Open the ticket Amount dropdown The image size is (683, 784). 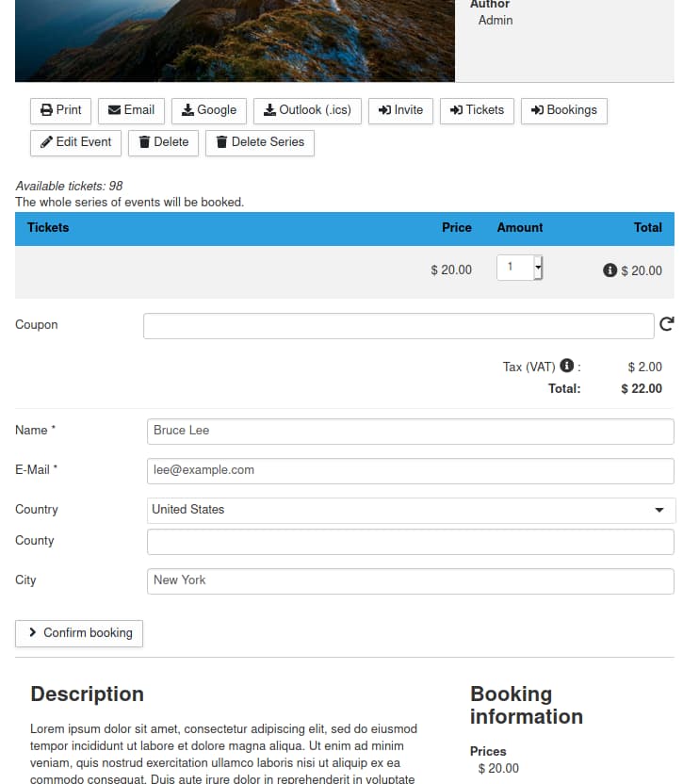[520, 268]
